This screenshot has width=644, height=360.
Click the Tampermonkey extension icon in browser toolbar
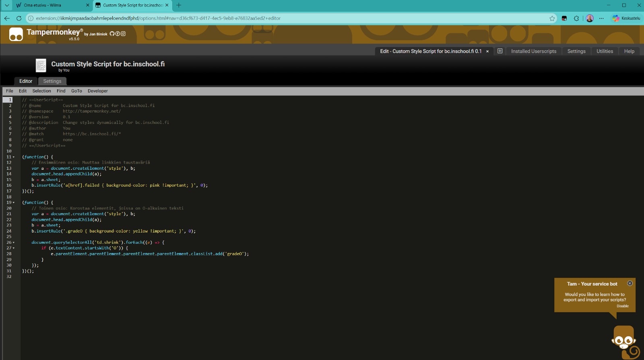click(564, 18)
